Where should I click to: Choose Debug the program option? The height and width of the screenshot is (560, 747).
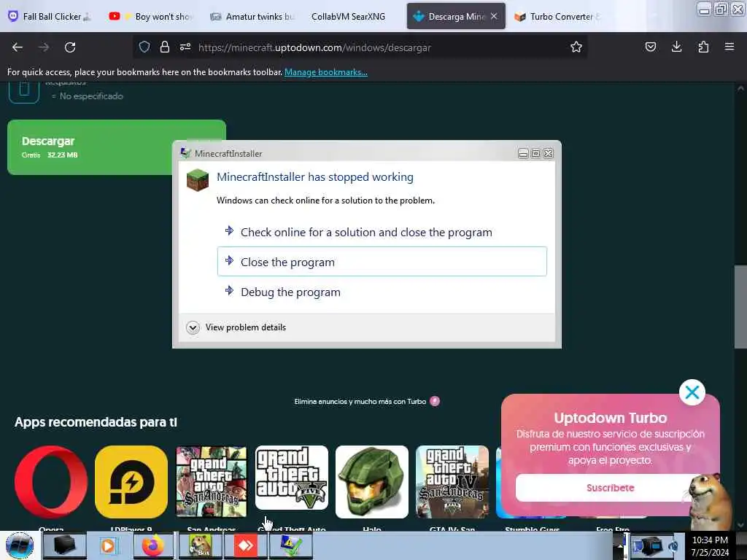tap(382, 292)
